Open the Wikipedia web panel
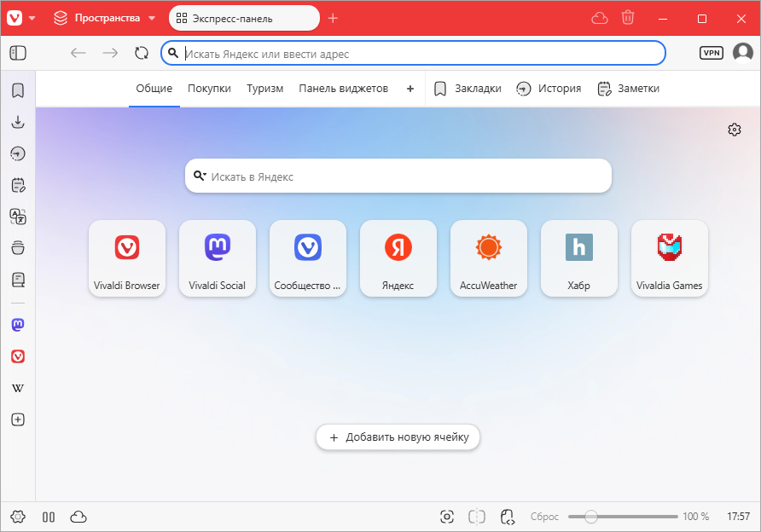761x532 pixels. click(x=17, y=388)
